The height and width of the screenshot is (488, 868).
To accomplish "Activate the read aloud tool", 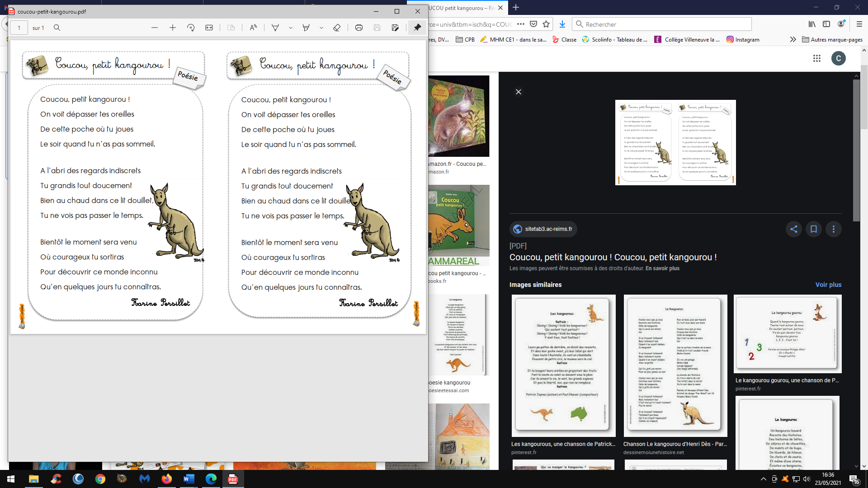I will tap(253, 28).
